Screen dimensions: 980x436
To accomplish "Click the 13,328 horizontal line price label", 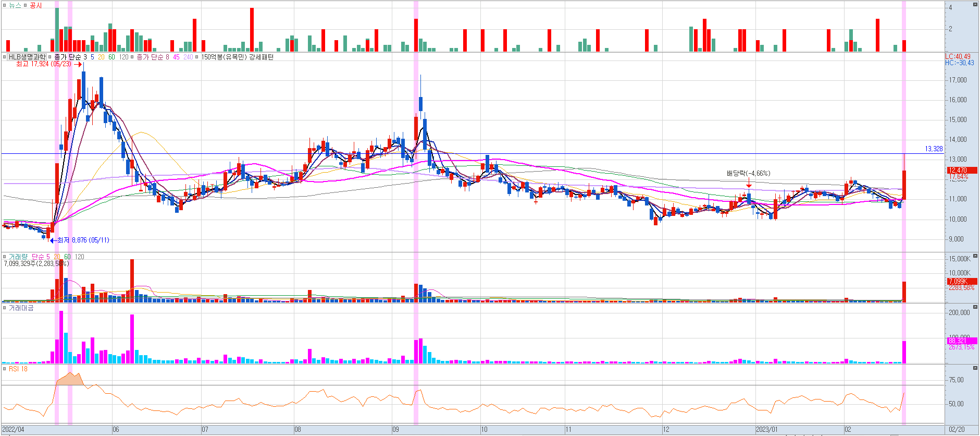I will click(934, 149).
